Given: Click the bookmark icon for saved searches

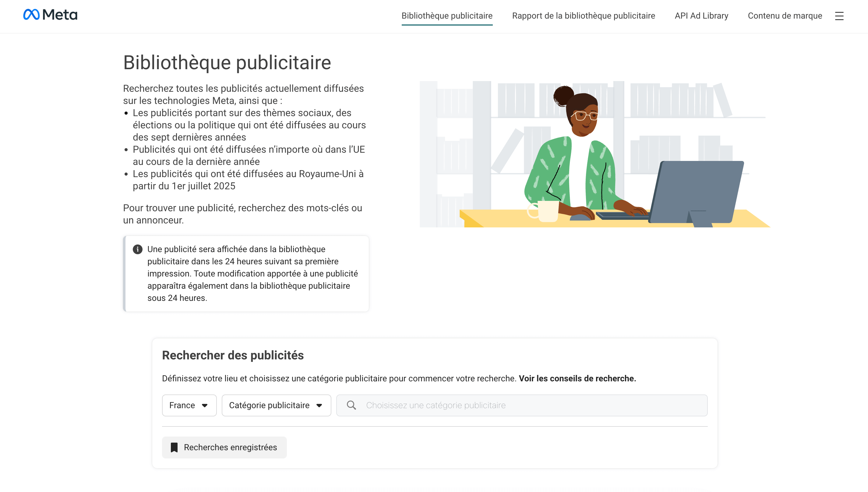Looking at the screenshot, I should (174, 447).
